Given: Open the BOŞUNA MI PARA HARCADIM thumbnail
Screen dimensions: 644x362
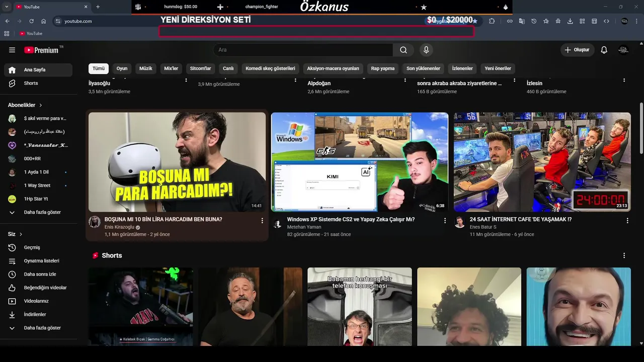Looking at the screenshot, I should (x=177, y=162).
